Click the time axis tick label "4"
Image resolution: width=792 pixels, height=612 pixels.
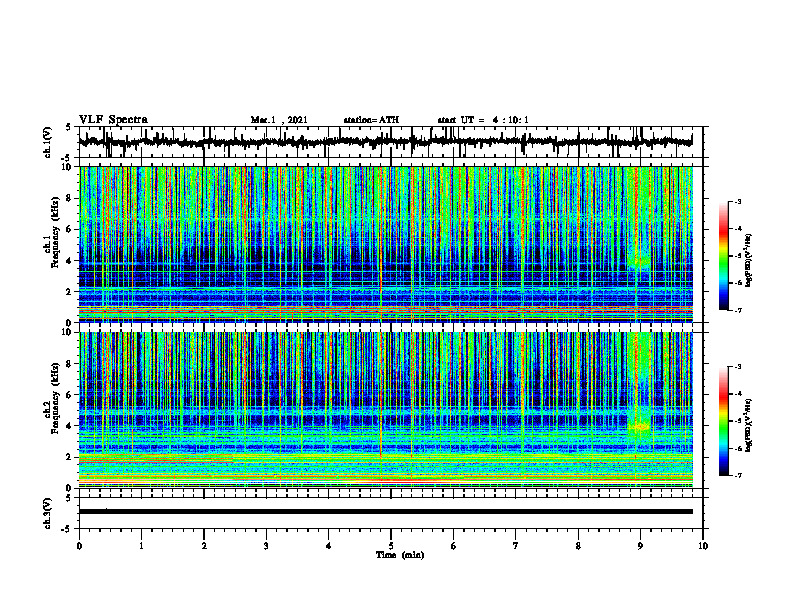point(329,546)
